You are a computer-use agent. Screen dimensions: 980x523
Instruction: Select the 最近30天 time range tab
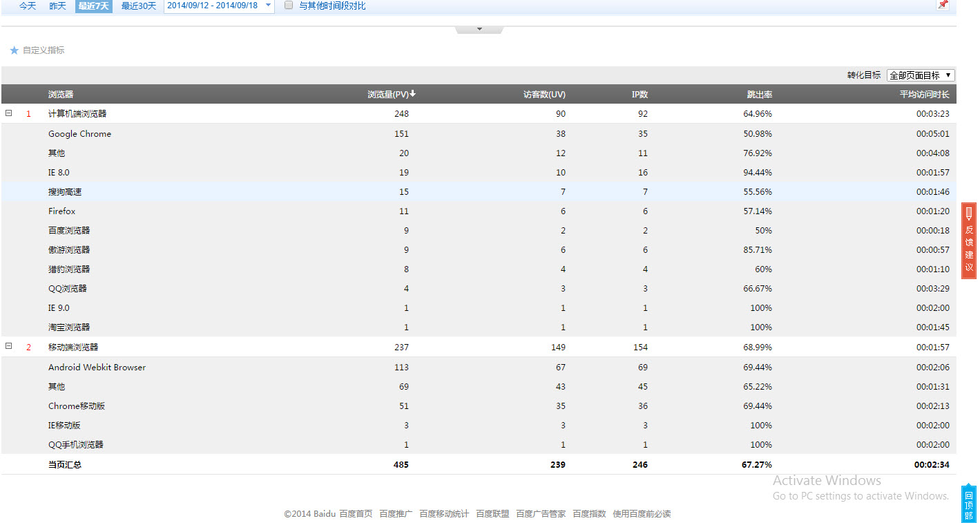(139, 6)
